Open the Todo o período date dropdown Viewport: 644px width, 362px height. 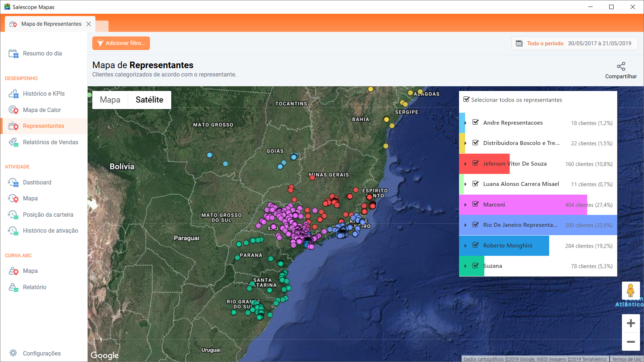[574, 43]
